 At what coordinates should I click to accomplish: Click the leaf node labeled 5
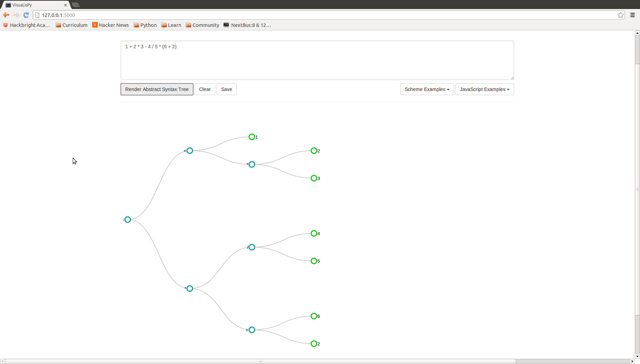(314, 261)
